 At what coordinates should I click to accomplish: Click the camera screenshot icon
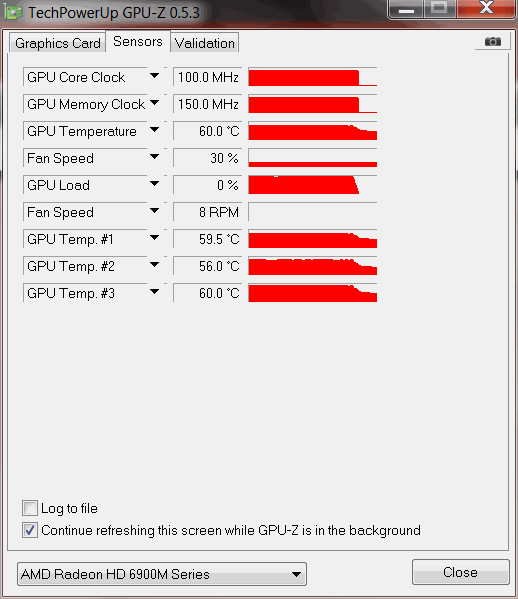(x=492, y=41)
